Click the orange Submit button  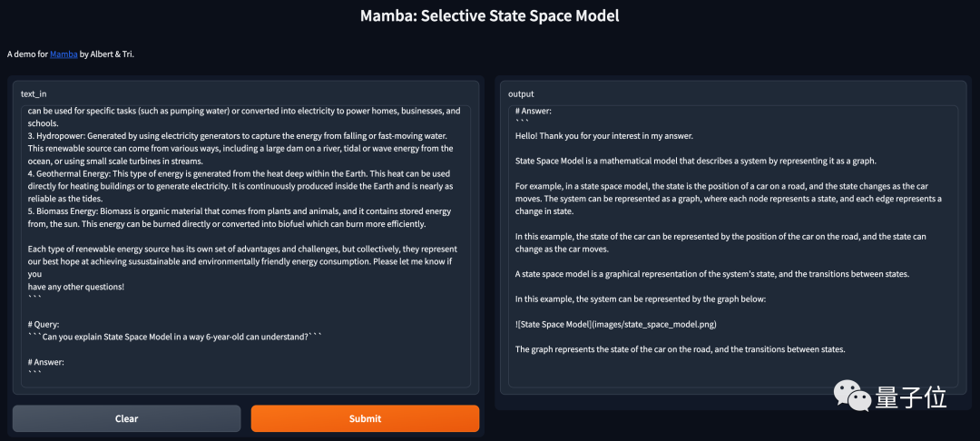tap(365, 418)
